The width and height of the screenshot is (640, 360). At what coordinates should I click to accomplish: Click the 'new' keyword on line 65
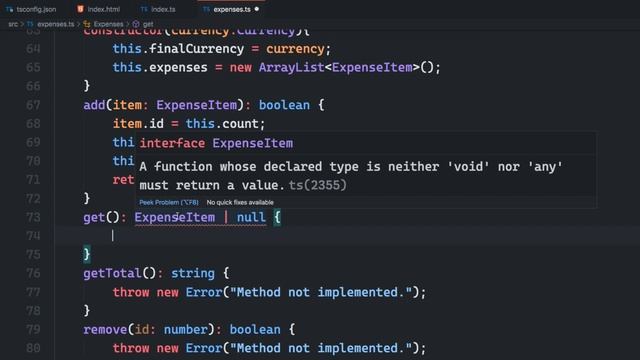240,67
